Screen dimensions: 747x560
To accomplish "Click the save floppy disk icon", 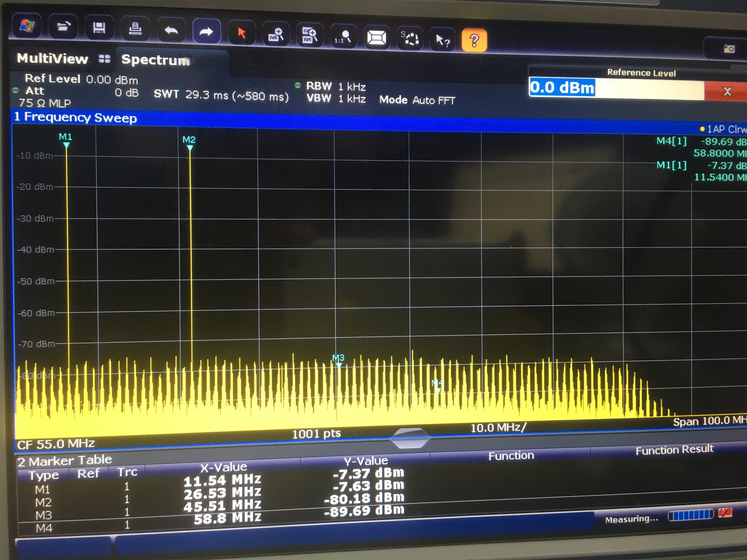I will pos(99,28).
